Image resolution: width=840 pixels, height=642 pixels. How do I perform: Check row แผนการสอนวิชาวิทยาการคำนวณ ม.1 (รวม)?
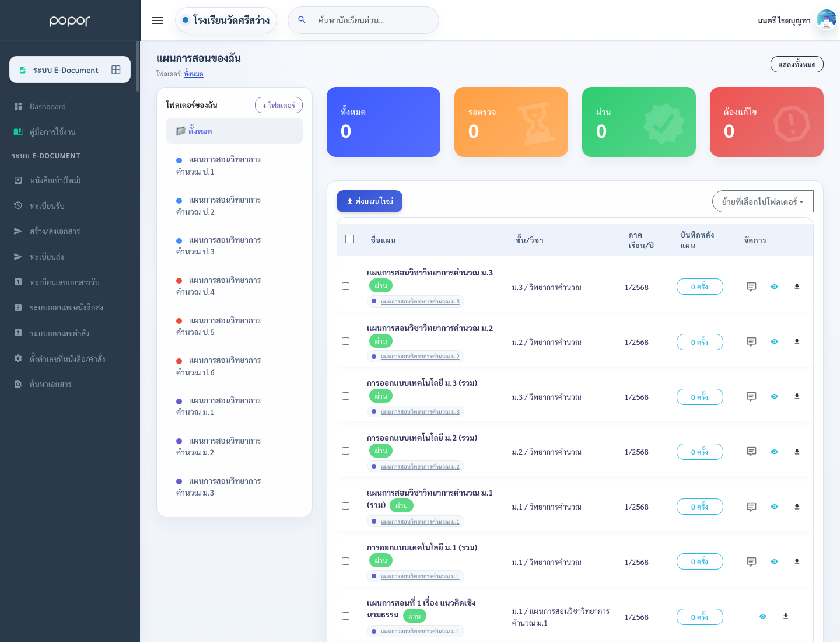coord(346,505)
